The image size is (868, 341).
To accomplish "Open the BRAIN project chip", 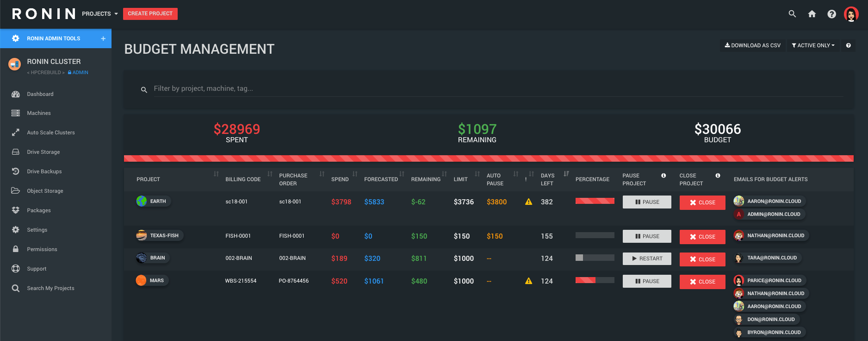I will (153, 258).
